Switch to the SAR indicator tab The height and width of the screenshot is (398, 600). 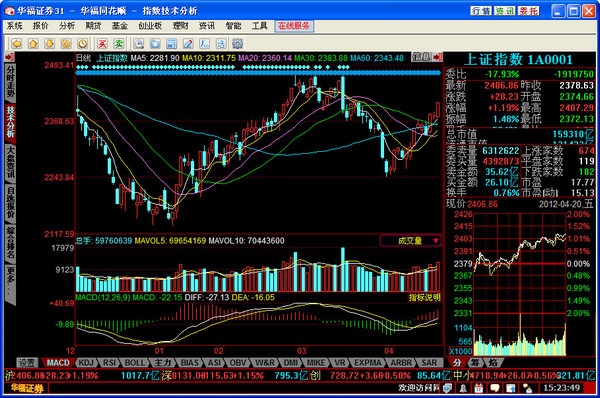pos(429,362)
